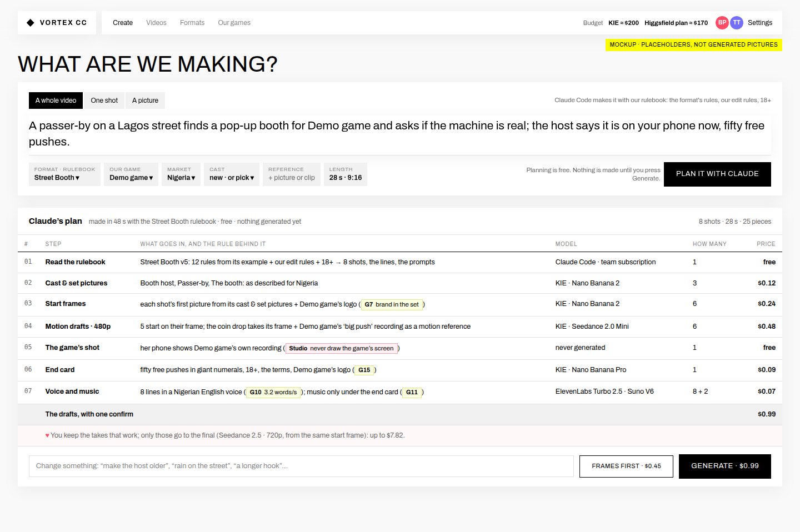Click the G11 rule tag

(x=412, y=392)
